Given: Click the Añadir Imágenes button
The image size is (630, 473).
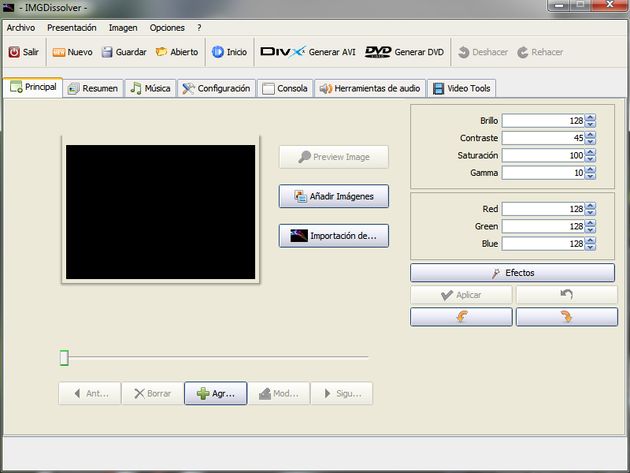Looking at the screenshot, I should click(x=334, y=196).
